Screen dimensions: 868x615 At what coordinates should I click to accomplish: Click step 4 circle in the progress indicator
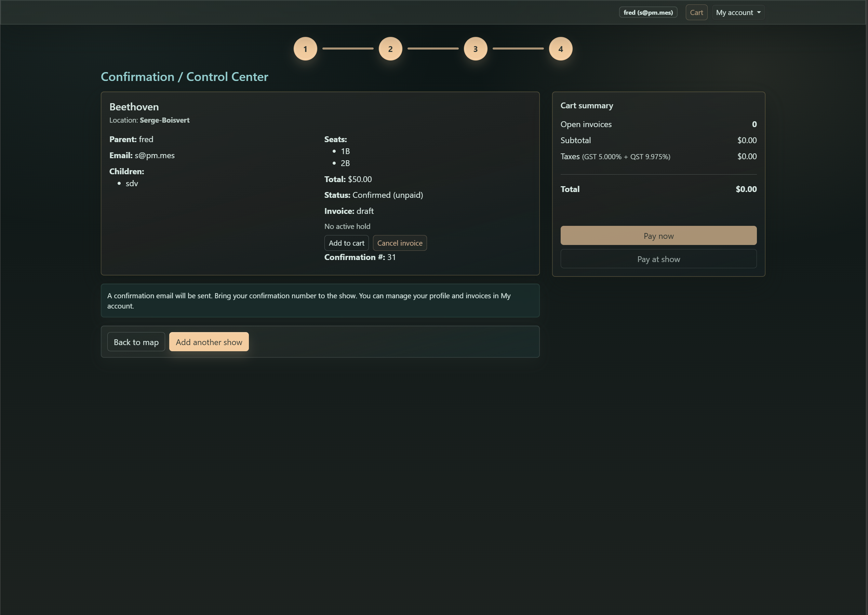[x=561, y=49]
